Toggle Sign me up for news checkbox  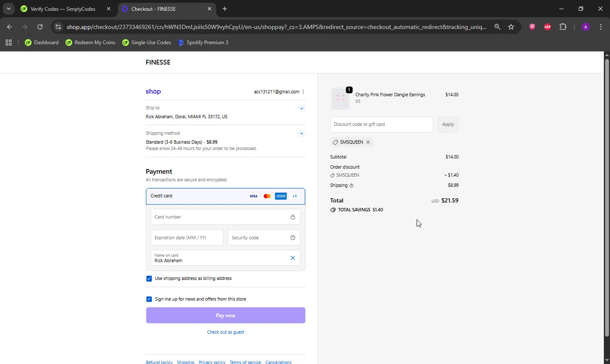pyautogui.click(x=149, y=299)
